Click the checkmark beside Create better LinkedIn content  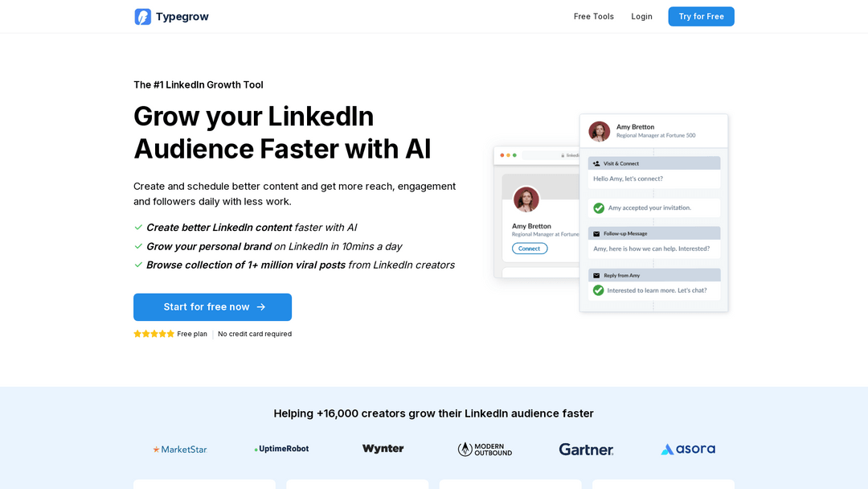coord(138,227)
